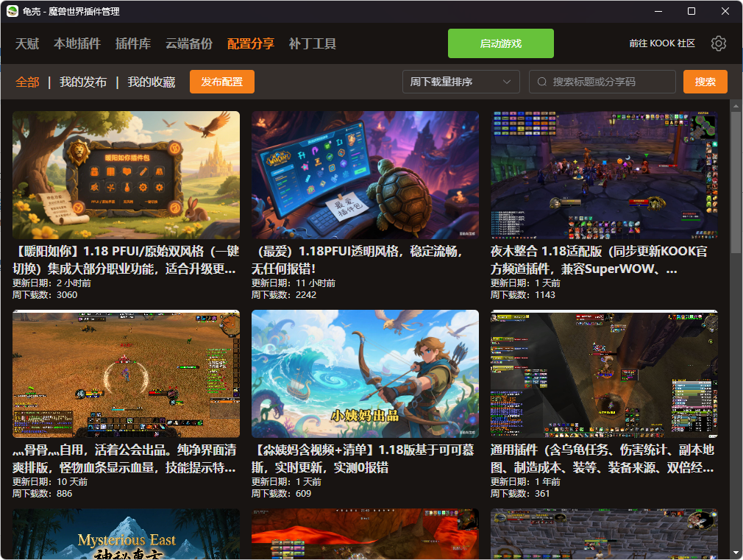
Task: Expand the 周下载量排序 sort dropdown
Action: (461, 82)
